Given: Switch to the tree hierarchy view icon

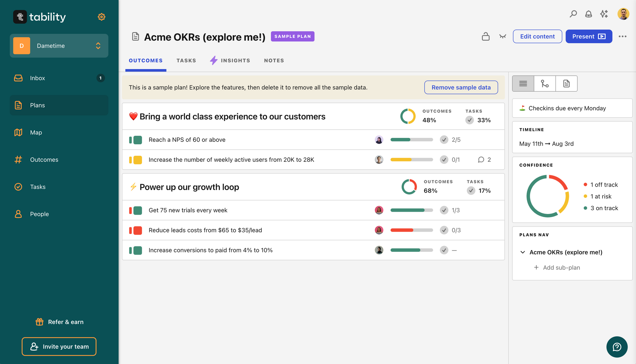Looking at the screenshot, I should coord(545,84).
